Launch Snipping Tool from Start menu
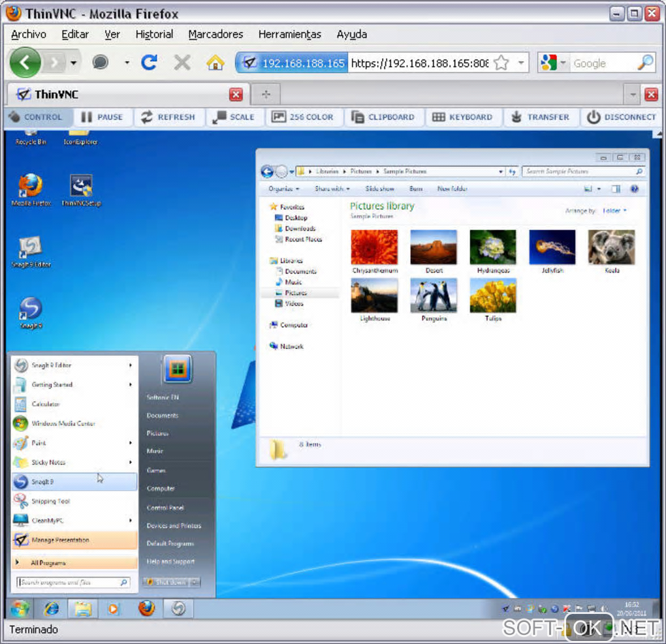Viewport: 666px width, 644px height. coord(74,501)
